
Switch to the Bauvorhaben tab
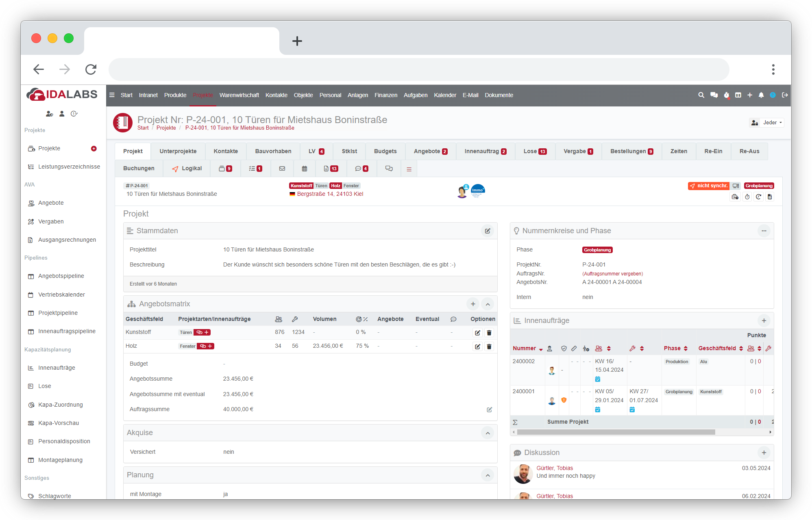[x=273, y=151]
